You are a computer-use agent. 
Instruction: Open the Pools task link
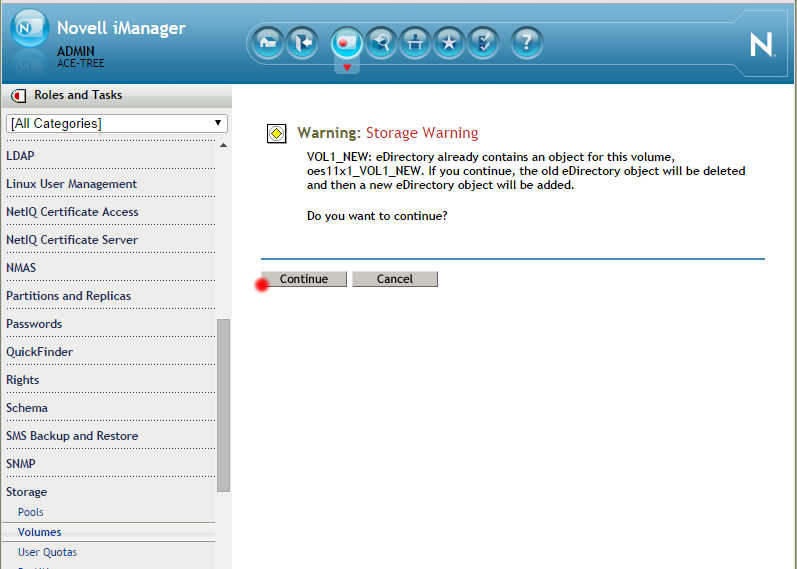click(x=30, y=512)
